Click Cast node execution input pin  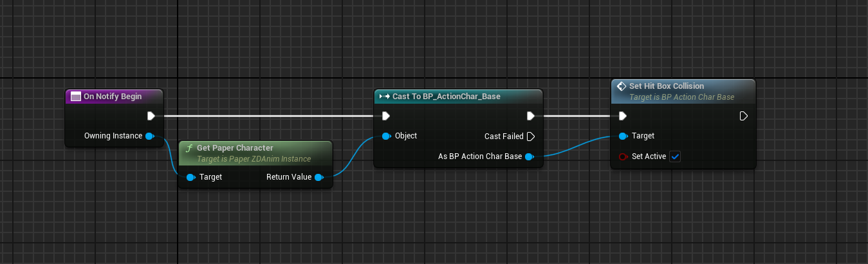(385, 116)
